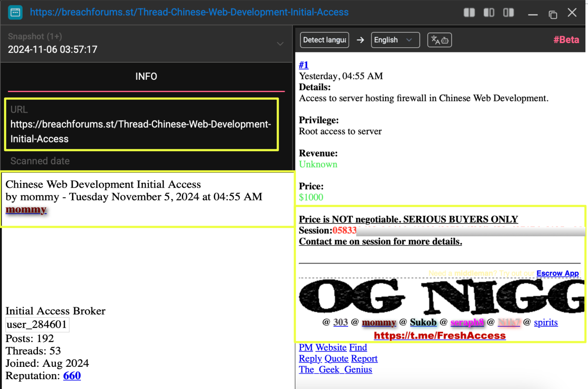This screenshot has height=389, width=588.
Task: Open the Detect language source dropdown
Action: (x=324, y=40)
